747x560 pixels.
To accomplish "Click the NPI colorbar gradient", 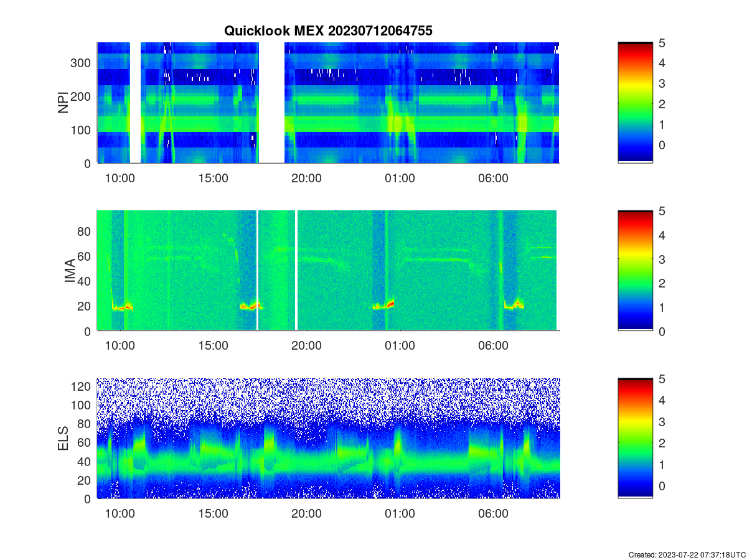I will [635, 103].
